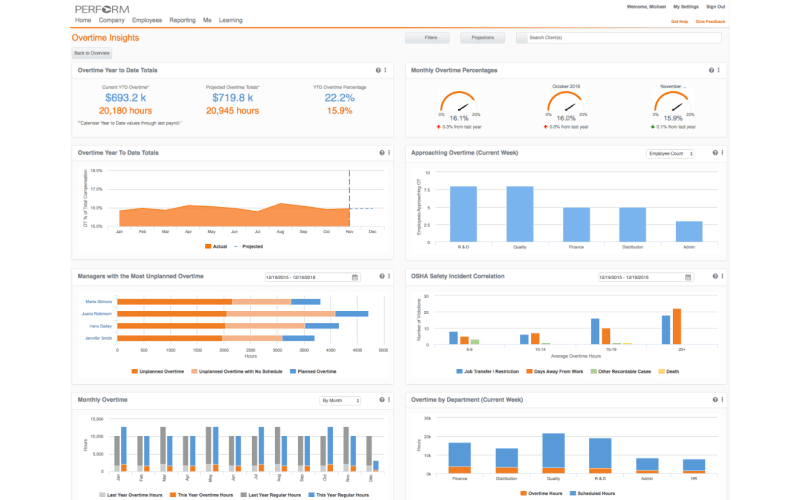Open options menu for Approaching Overtime panel
The image size is (800, 500).
click(721, 153)
